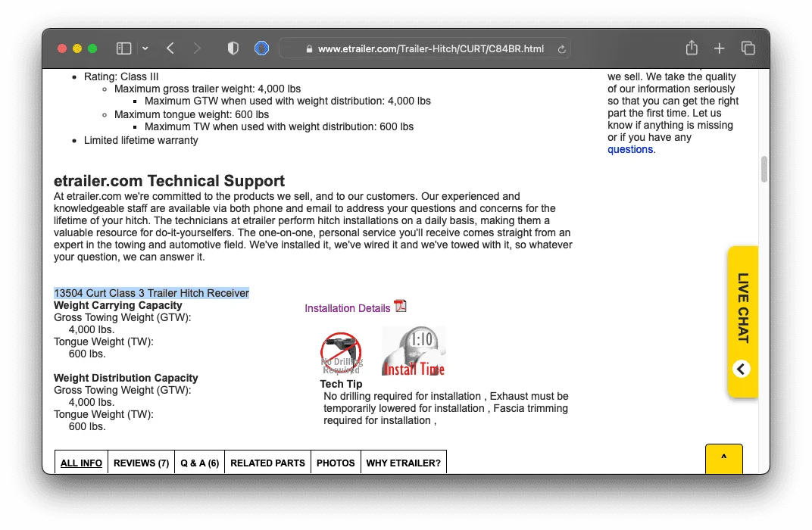Show the tab overview icon
This screenshot has width=812, height=530.
click(x=748, y=48)
